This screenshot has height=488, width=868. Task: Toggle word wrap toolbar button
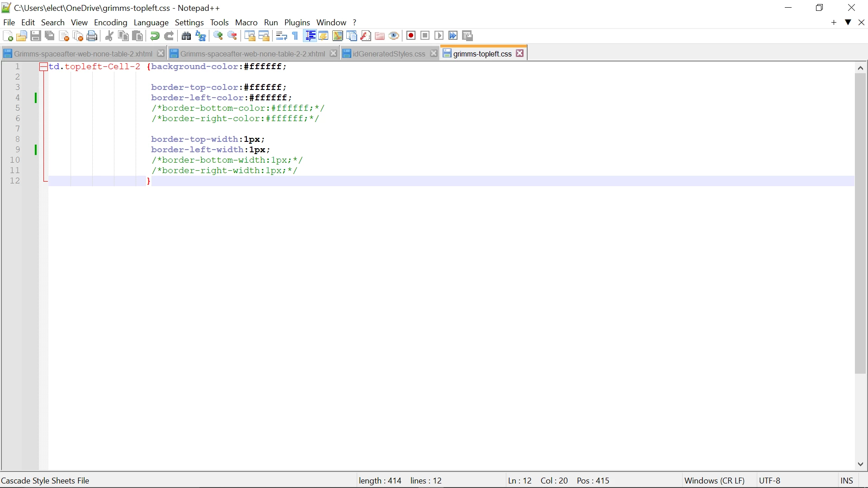point(281,36)
